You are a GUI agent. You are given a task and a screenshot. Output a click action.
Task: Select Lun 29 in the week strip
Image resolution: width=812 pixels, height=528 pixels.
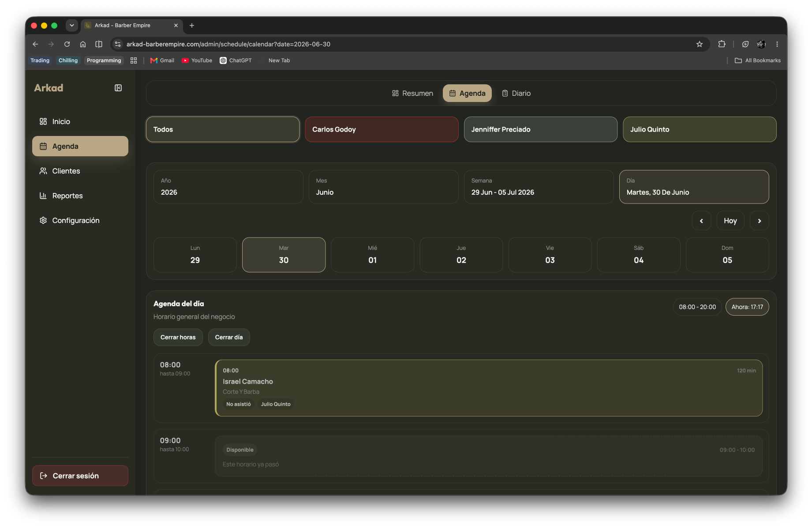click(195, 255)
